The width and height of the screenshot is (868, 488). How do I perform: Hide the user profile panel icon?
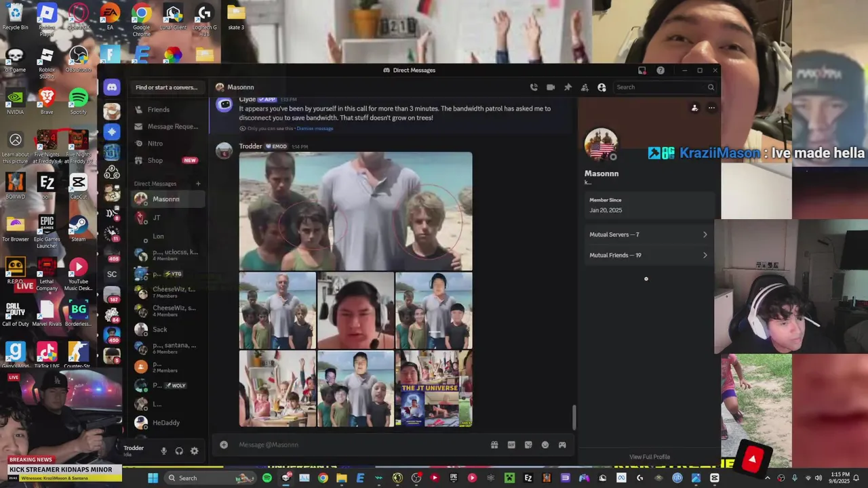click(x=601, y=87)
